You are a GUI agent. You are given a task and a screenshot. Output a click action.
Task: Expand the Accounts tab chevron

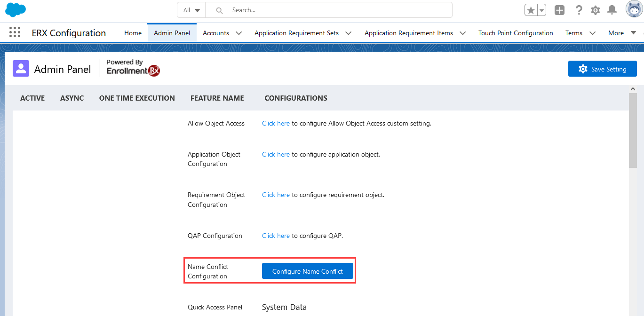click(239, 33)
